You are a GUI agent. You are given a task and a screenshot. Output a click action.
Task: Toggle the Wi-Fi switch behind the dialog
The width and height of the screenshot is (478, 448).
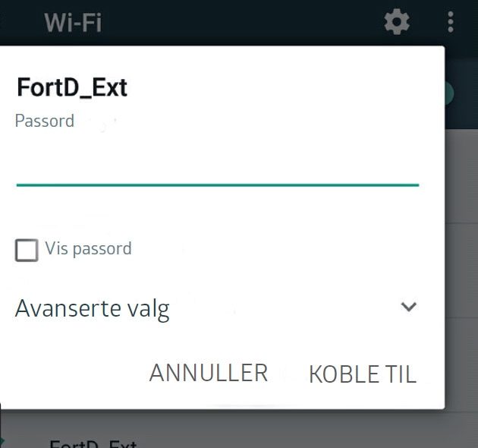coord(449,93)
